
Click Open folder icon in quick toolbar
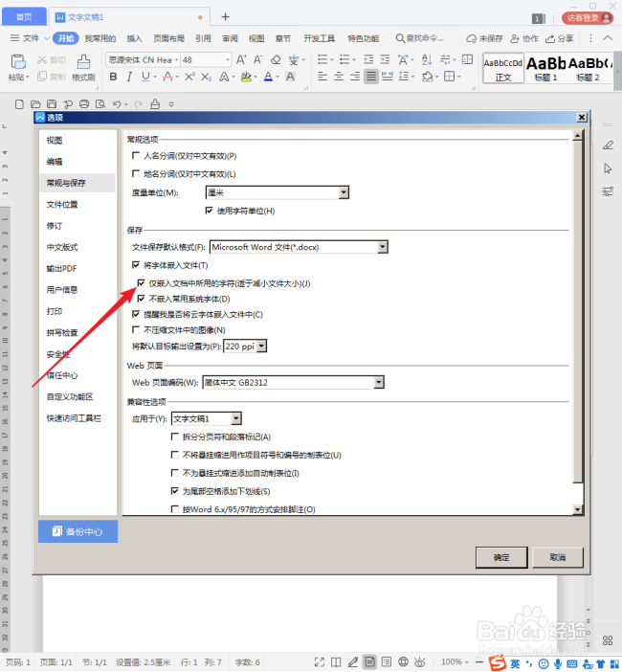pos(35,104)
